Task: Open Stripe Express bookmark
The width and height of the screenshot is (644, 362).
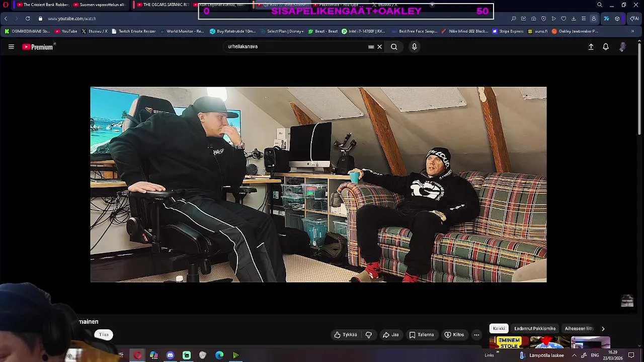Action: (508, 31)
